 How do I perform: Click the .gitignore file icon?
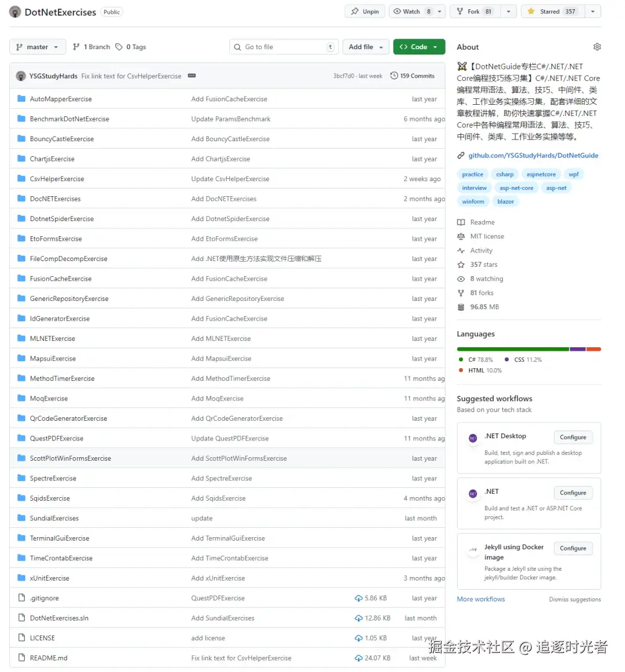tap(21, 598)
